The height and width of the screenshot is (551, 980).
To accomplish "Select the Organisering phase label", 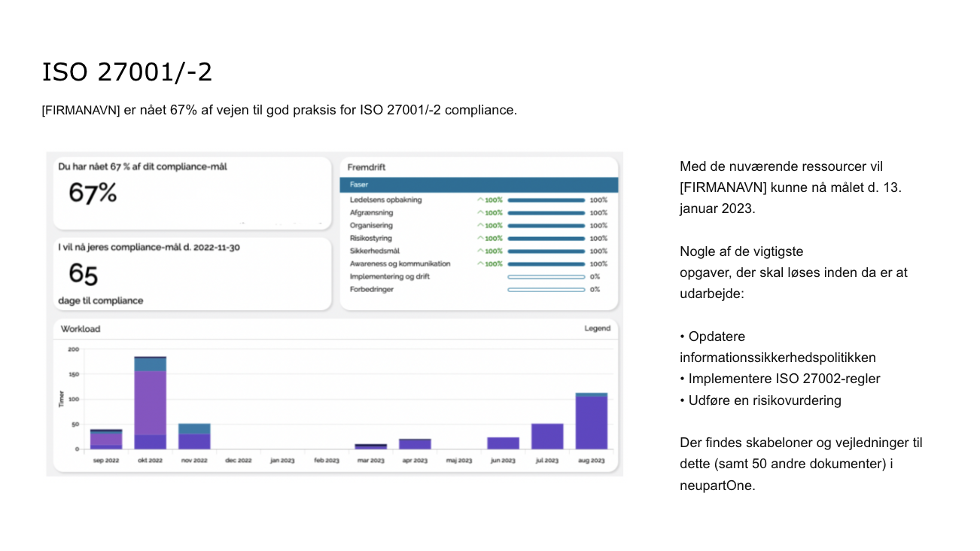I will 371,226.
